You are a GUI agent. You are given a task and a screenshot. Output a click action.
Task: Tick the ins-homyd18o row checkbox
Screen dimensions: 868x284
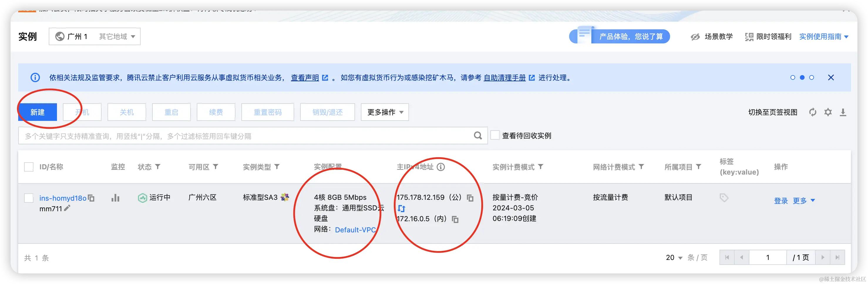(x=29, y=198)
